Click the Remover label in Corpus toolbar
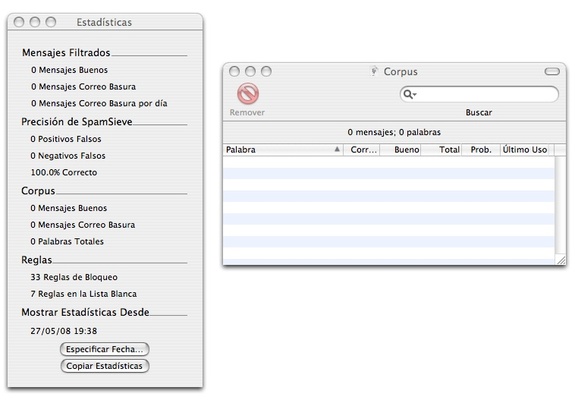 point(247,113)
